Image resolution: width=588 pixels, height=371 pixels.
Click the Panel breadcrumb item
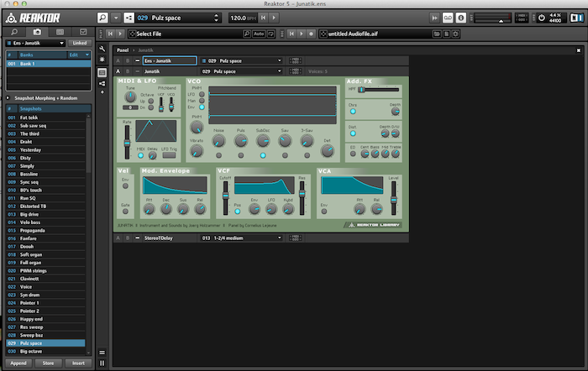pos(123,50)
